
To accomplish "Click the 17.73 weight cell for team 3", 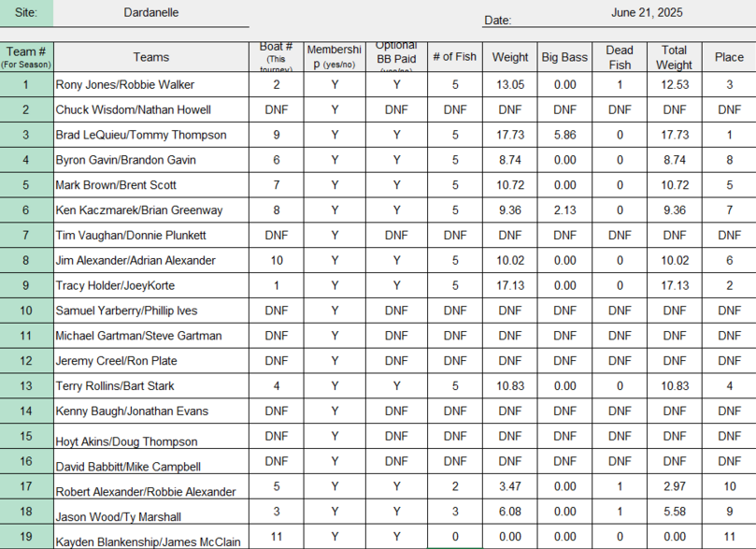I will tap(510, 135).
